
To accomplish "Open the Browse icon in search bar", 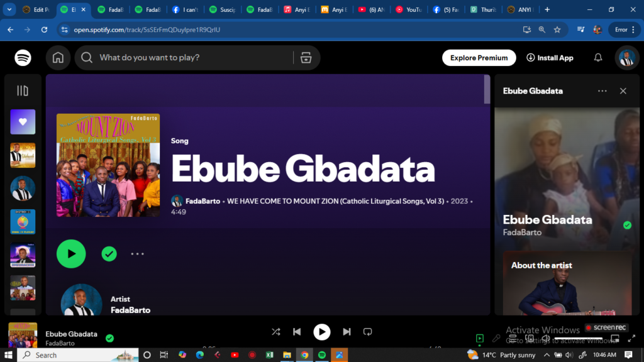I will pos(306,58).
